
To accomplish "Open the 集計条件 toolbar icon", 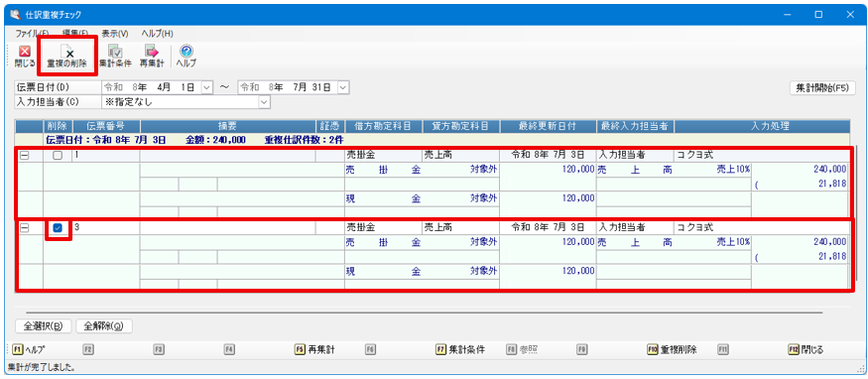I will [115, 57].
